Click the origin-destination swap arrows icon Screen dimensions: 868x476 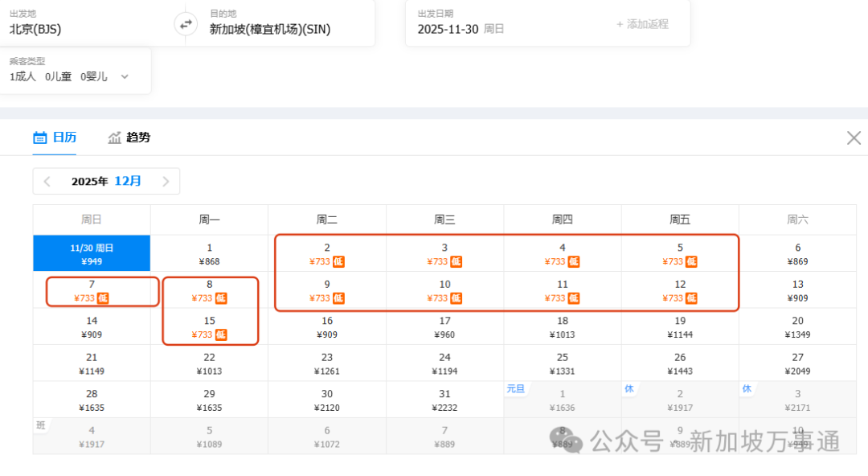185,24
